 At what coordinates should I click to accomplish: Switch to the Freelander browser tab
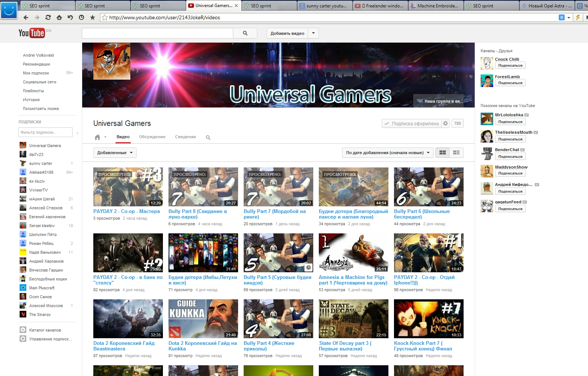pyautogui.click(x=380, y=6)
